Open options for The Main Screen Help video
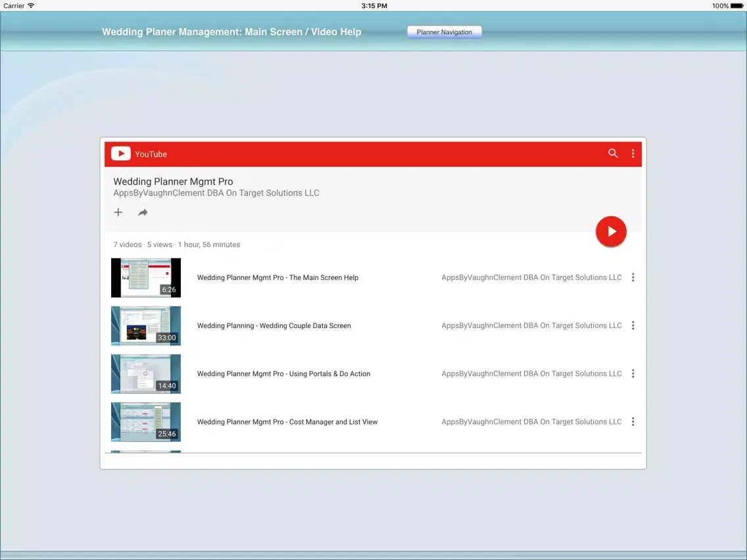Image resolution: width=747 pixels, height=560 pixels. click(633, 277)
